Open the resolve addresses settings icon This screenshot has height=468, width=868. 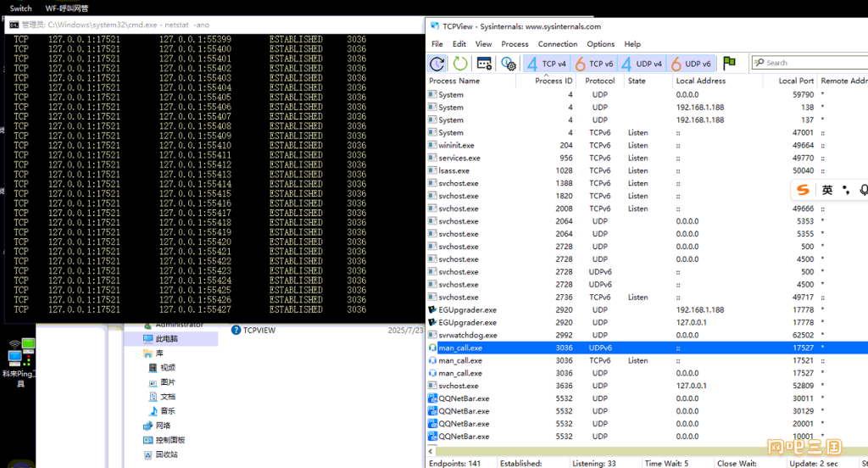(484, 64)
